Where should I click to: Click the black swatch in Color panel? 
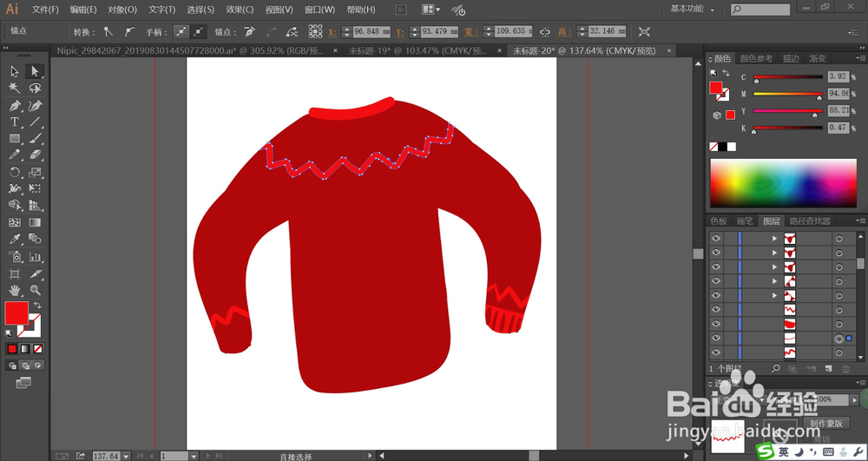pos(722,147)
